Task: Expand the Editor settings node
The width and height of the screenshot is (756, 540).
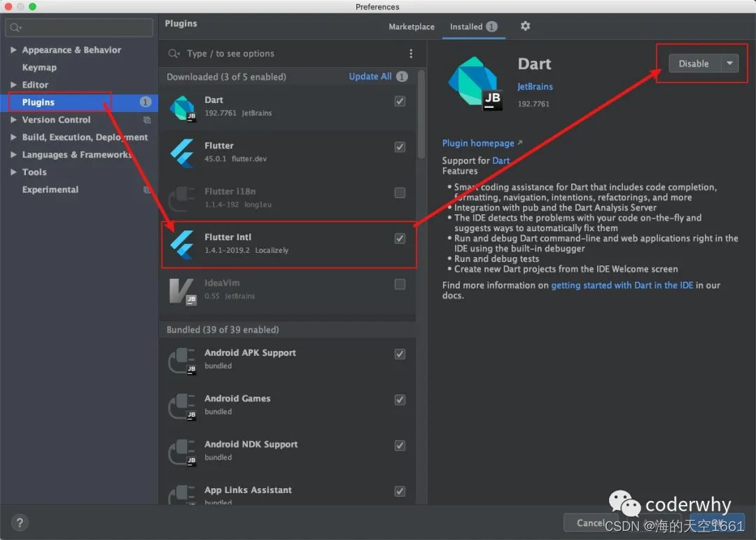Action: click(13, 85)
